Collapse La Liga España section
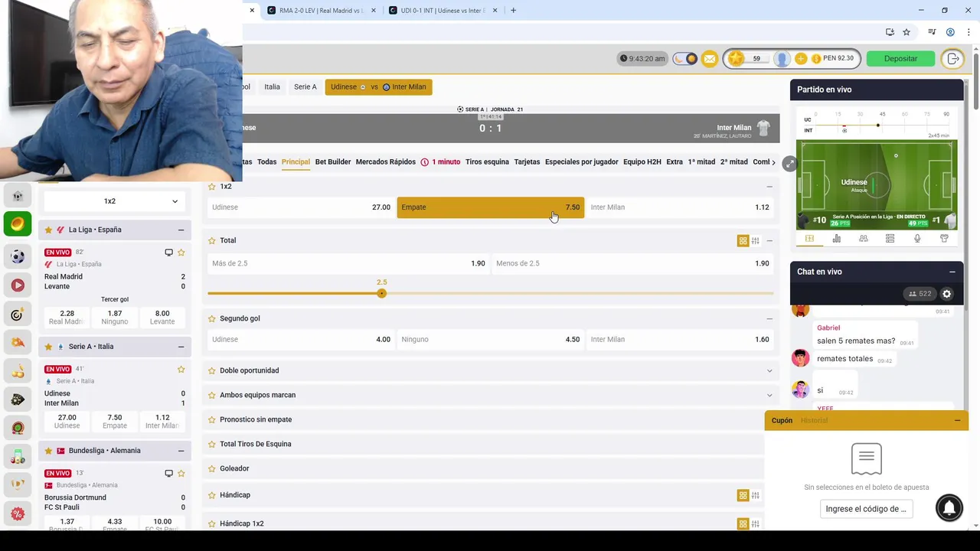Viewport: 980px width, 551px height. tap(181, 230)
